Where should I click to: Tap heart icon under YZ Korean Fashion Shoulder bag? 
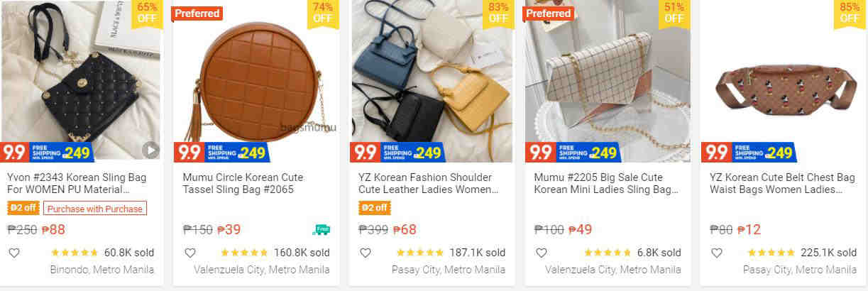pos(365,253)
